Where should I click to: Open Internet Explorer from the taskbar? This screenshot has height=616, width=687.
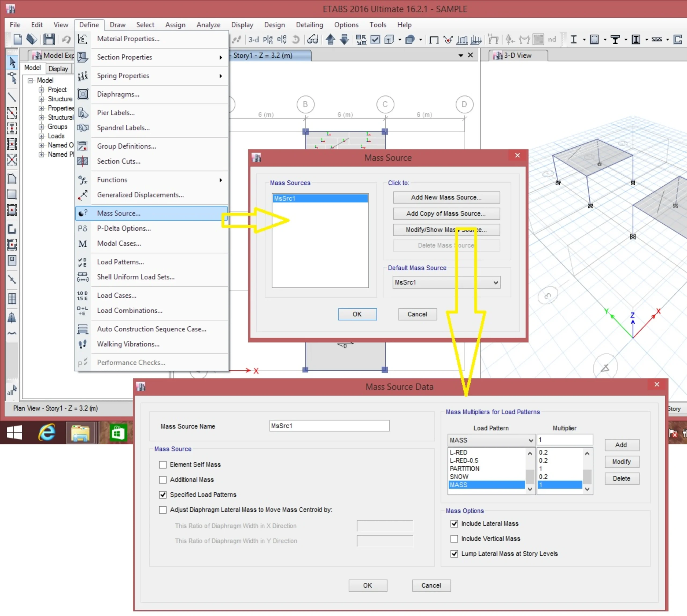pos(47,432)
